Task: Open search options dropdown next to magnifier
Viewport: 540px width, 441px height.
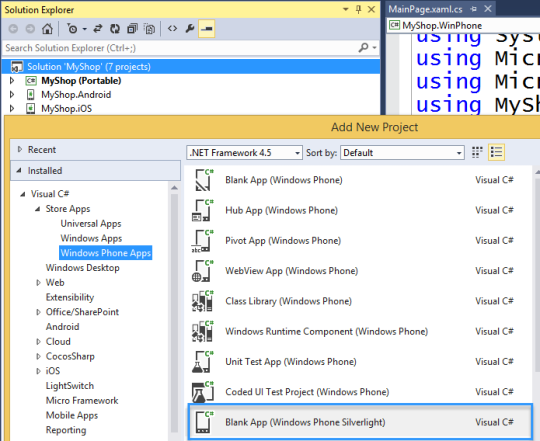Action: [x=374, y=48]
